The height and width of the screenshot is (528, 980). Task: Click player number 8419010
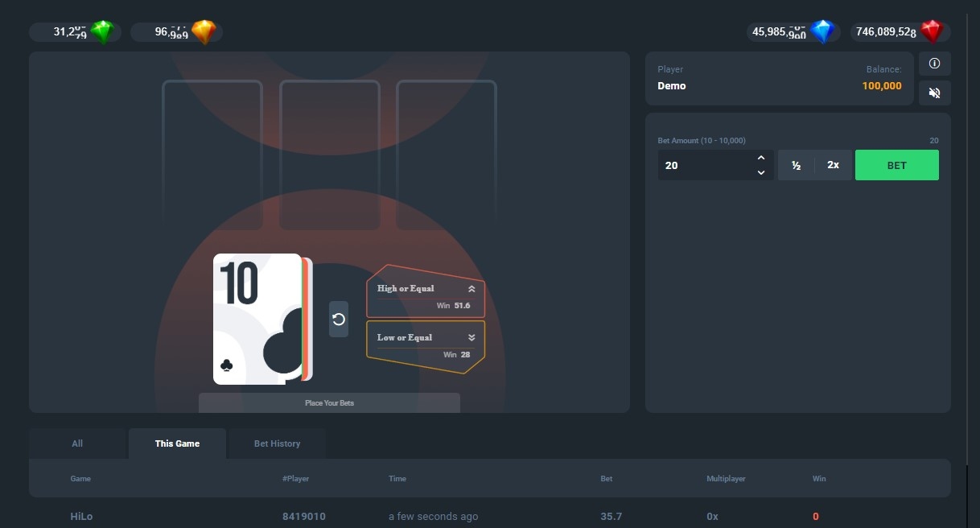click(304, 517)
